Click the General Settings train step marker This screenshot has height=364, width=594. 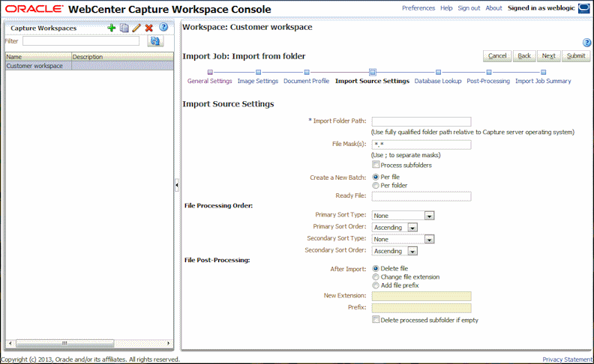pos(210,72)
